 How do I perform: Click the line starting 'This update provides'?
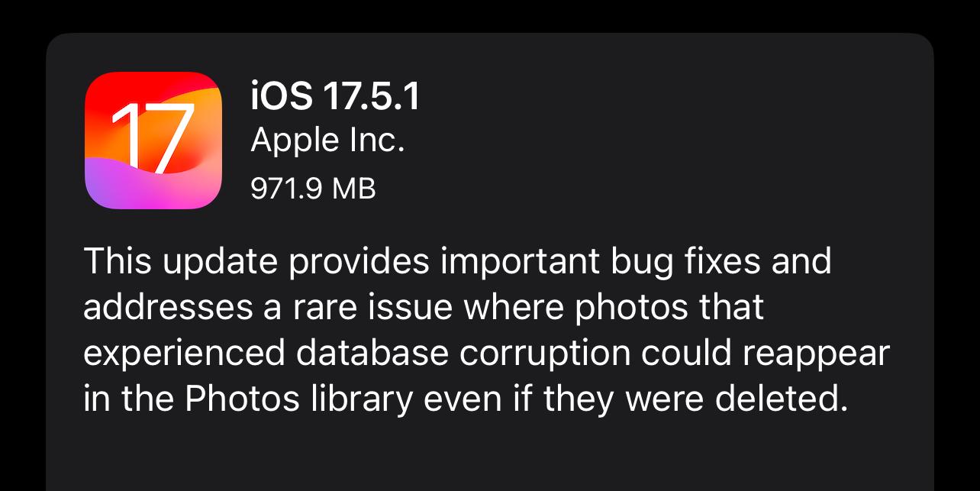click(457, 263)
